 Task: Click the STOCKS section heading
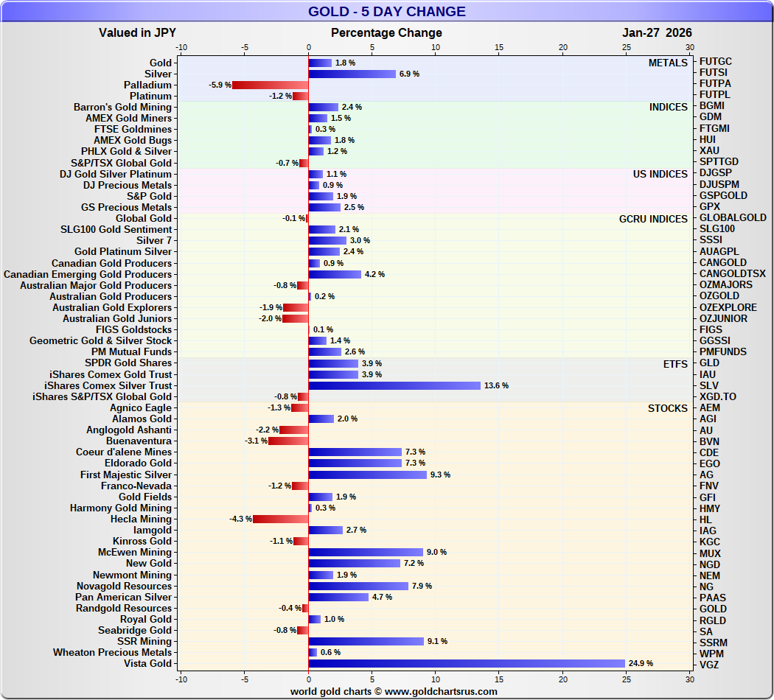tap(667, 408)
